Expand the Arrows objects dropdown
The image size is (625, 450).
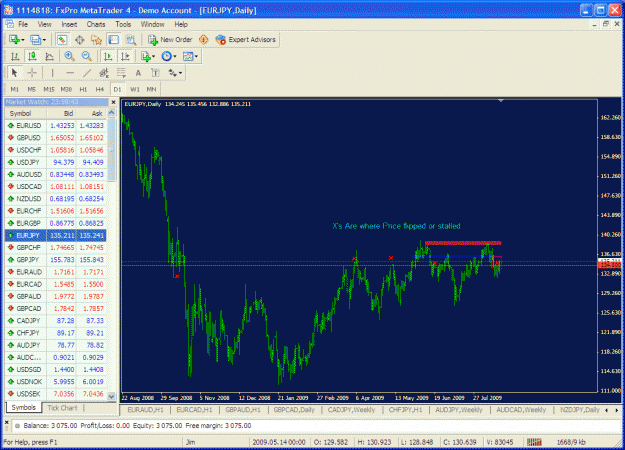(181, 73)
